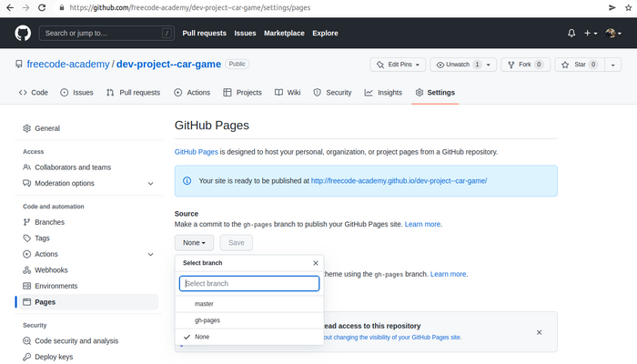Open the GitHub Pages documentation link
The height and width of the screenshot is (364, 637).
(x=197, y=152)
